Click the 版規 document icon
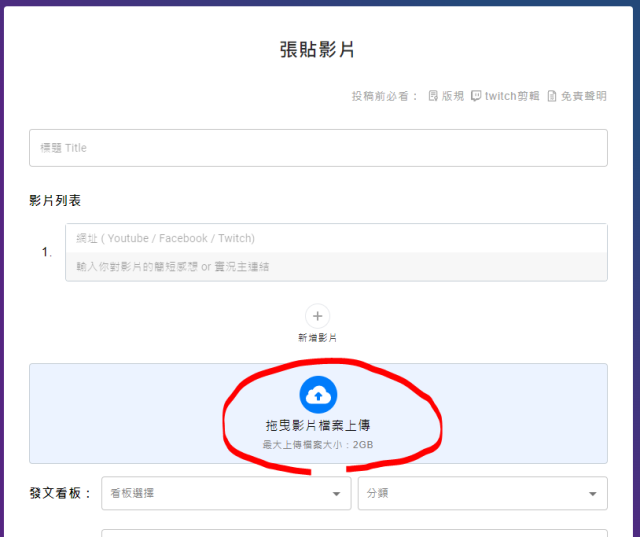This screenshot has height=537, width=640. (433, 96)
